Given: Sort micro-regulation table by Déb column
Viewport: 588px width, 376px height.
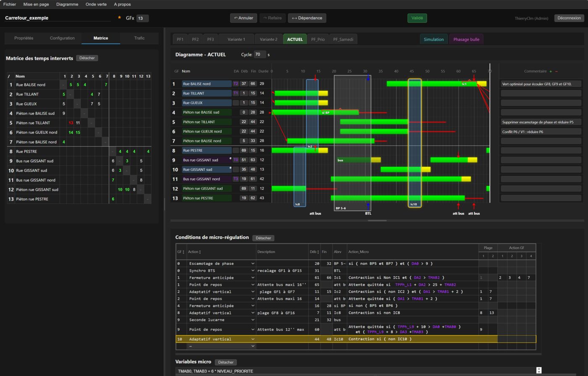Looking at the screenshot, I should 314,252.
